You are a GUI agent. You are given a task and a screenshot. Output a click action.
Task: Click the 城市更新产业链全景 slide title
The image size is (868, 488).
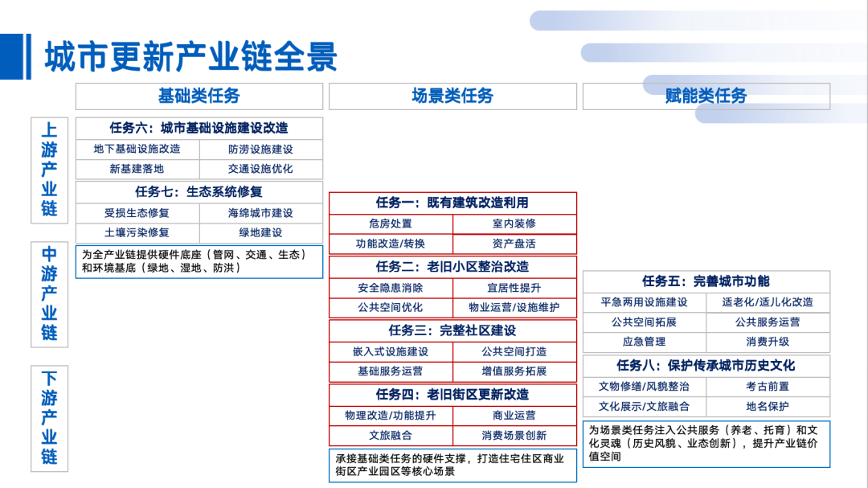click(190, 56)
